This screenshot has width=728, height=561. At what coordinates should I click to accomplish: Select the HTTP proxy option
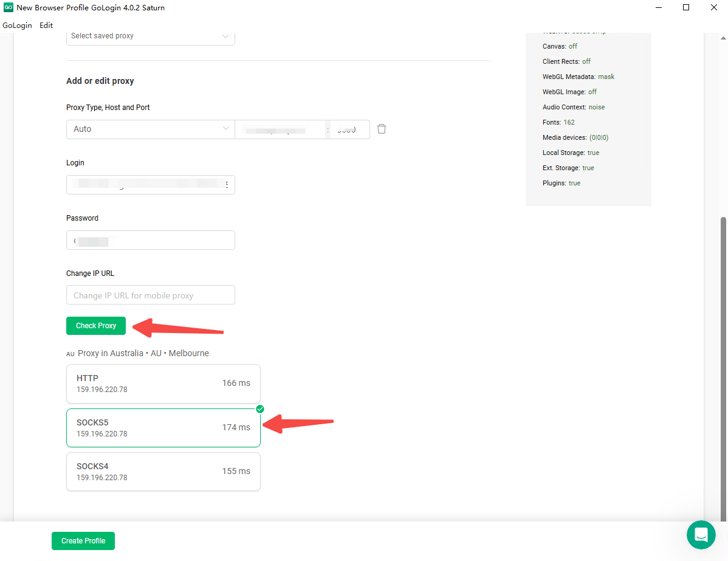(163, 384)
